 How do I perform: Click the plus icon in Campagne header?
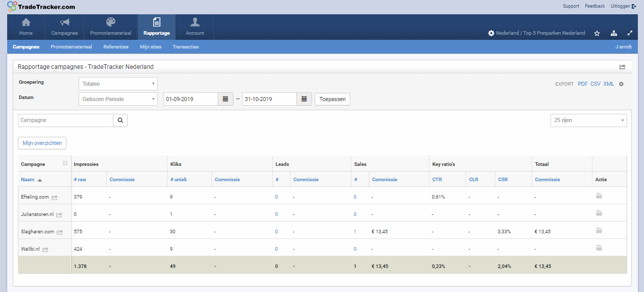click(65, 163)
